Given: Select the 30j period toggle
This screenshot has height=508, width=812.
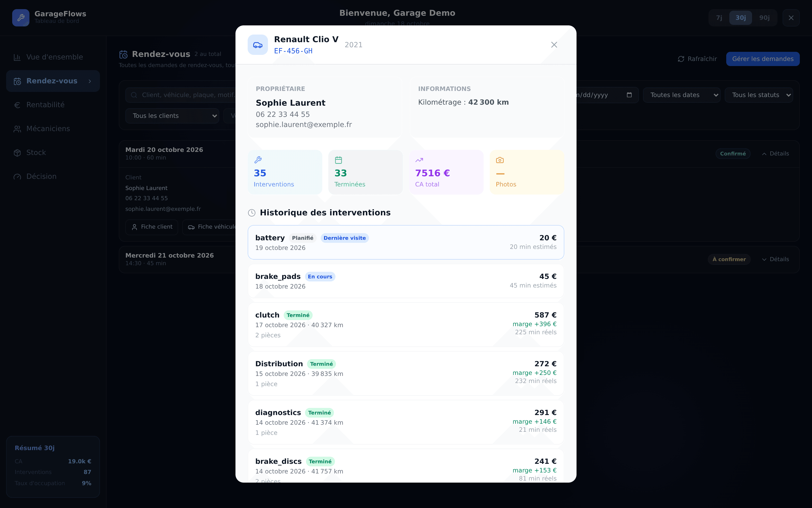Looking at the screenshot, I should 740,18.
